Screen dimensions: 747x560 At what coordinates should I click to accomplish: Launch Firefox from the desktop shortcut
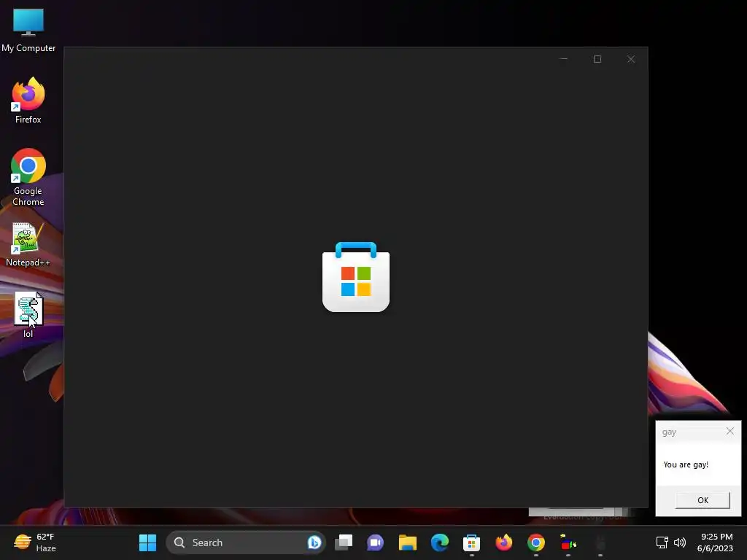pos(28,101)
